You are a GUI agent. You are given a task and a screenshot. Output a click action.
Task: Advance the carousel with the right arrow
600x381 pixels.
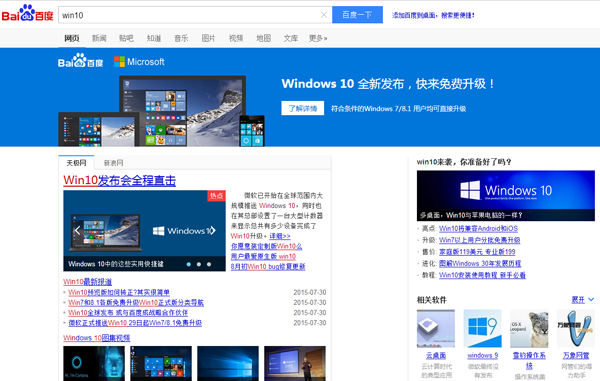212,230
